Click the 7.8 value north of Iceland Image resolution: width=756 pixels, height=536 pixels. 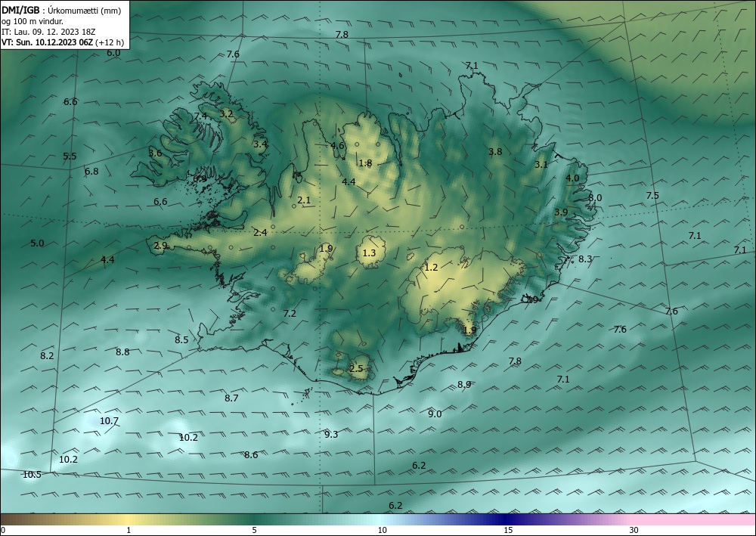(342, 34)
